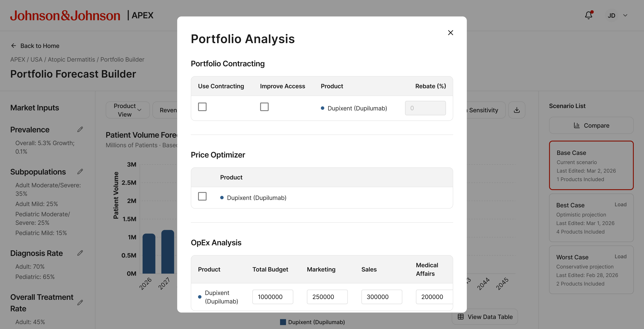Screen dimensions: 644x329
Task: Select the Revenue view tab
Action: [165, 110]
